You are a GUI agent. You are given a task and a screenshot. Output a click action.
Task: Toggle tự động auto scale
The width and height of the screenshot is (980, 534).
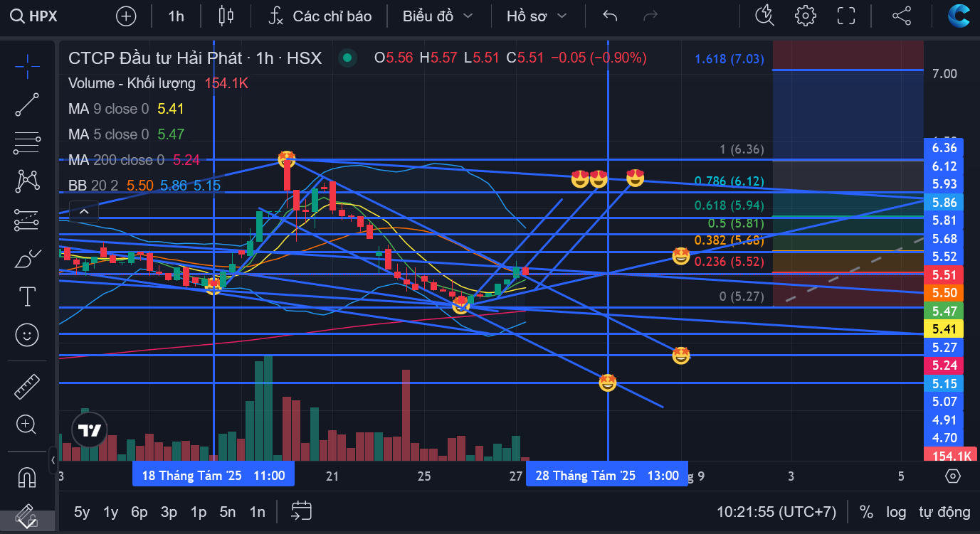[944, 512]
